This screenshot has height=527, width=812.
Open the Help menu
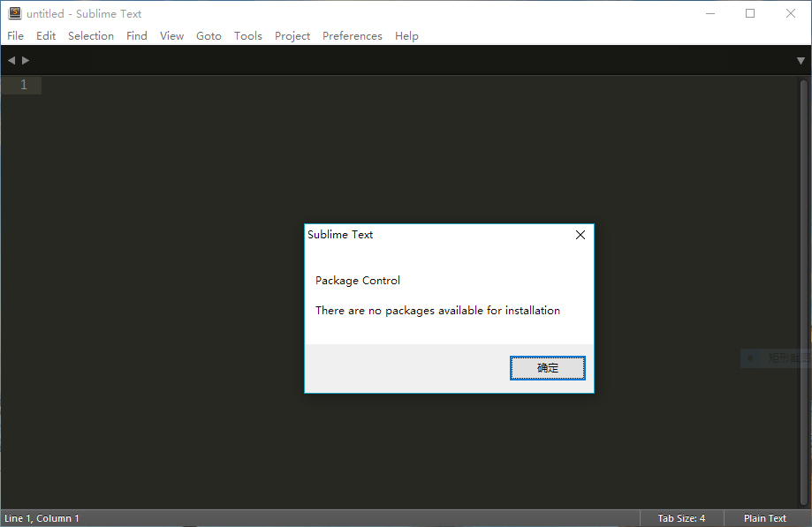point(406,35)
